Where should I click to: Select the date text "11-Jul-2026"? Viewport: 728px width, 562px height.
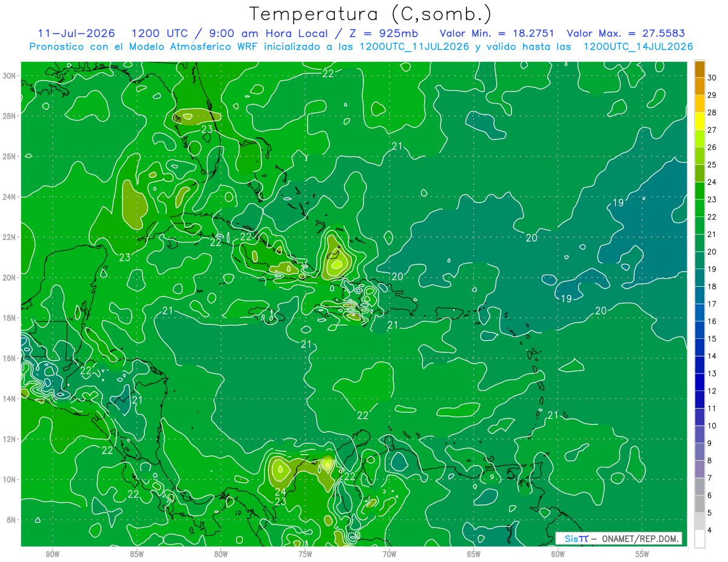click(x=76, y=33)
